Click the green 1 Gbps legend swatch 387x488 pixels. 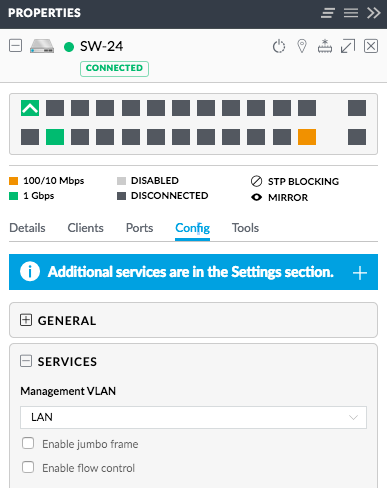13,196
